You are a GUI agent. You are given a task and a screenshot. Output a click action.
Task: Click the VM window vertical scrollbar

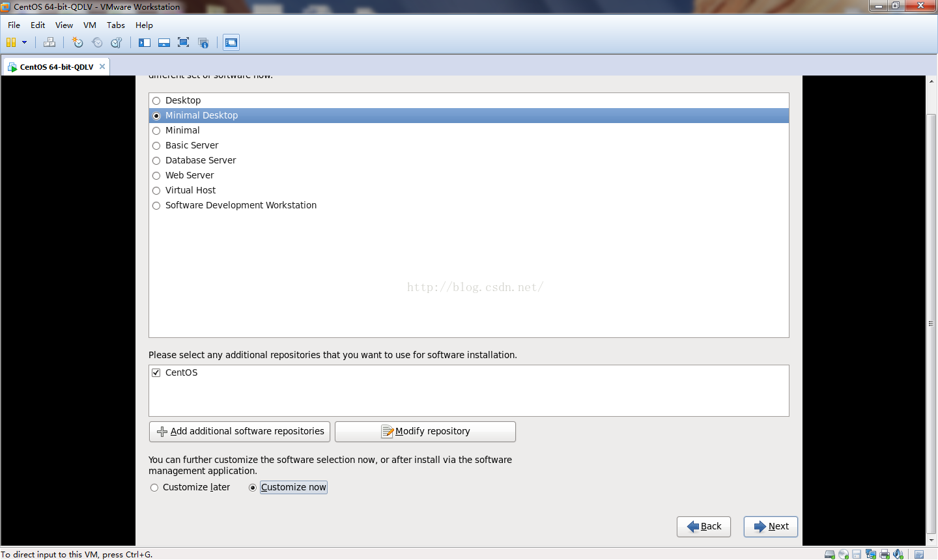coord(931,323)
